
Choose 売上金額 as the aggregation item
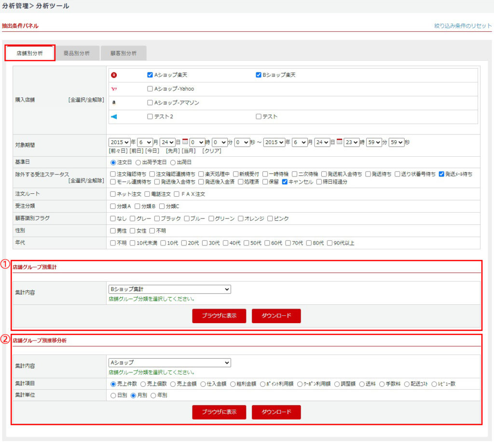(173, 384)
